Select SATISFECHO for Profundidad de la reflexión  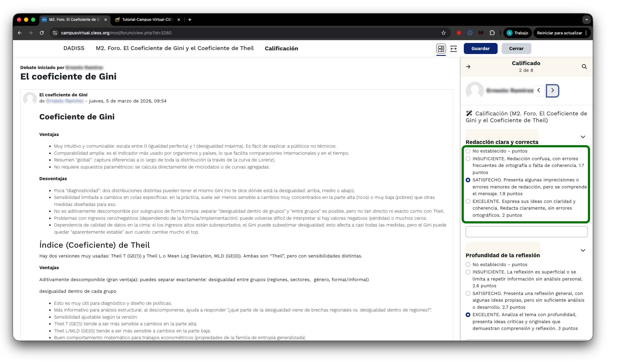point(468,293)
